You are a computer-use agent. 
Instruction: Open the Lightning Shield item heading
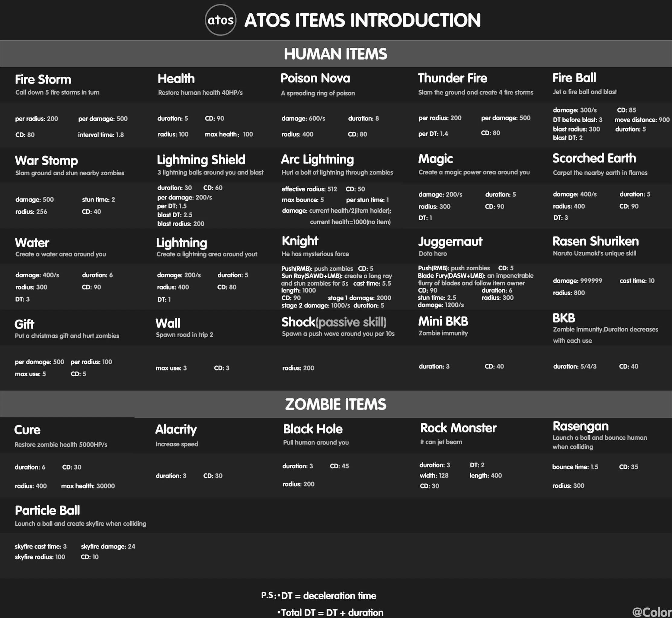point(201,160)
